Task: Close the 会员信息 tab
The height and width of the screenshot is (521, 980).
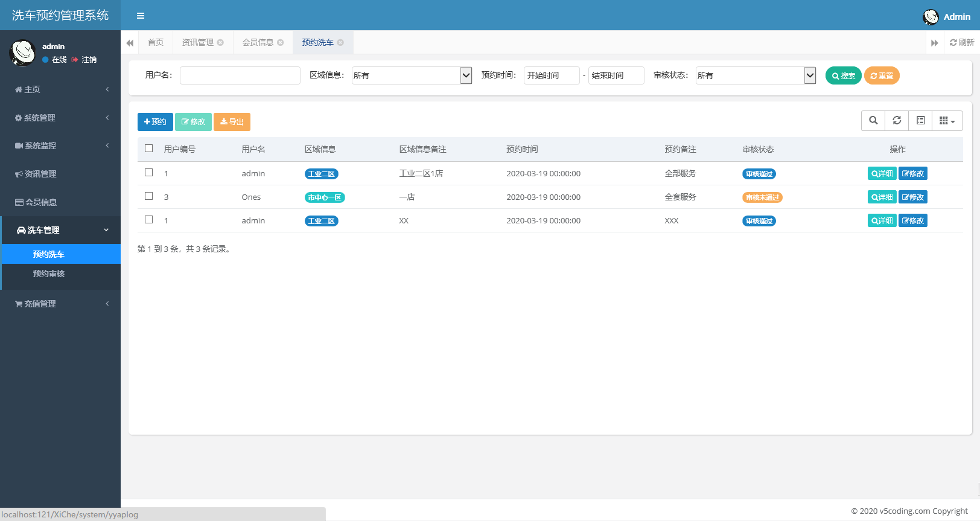Action: click(x=280, y=42)
